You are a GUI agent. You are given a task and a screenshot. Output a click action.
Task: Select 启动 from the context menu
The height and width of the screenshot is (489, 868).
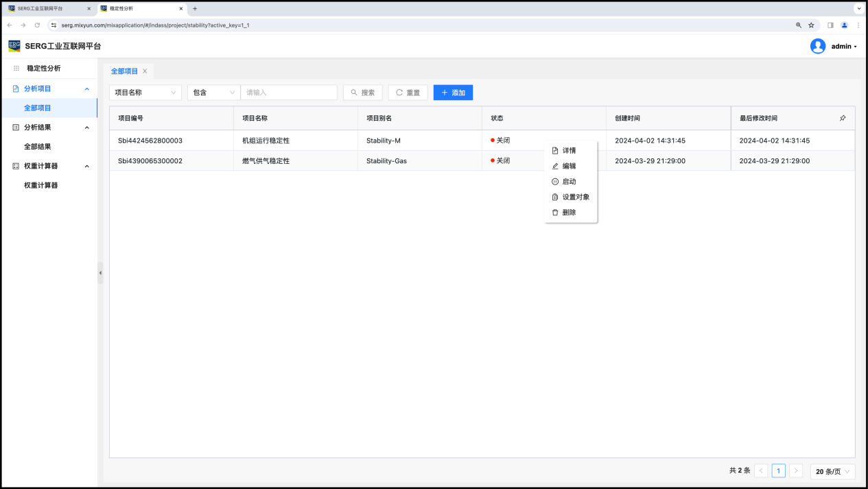pyautogui.click(x=569, y=182)
